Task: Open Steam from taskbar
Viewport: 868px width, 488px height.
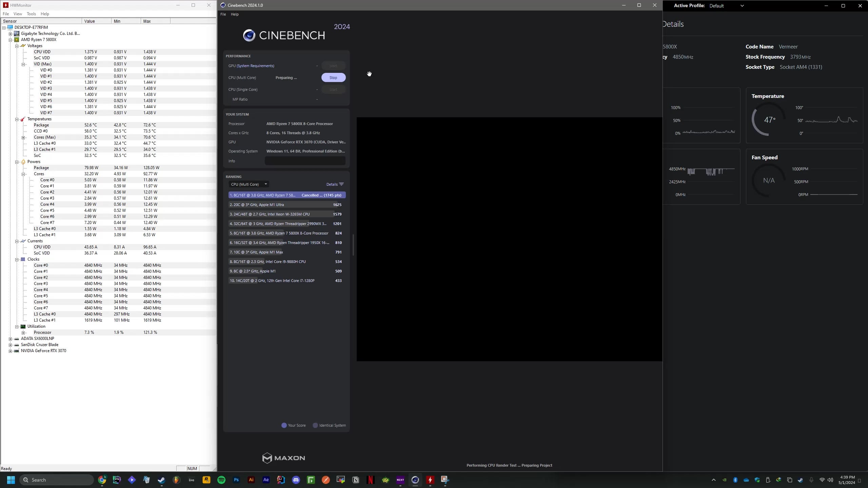Action: (x=161, y=480)
